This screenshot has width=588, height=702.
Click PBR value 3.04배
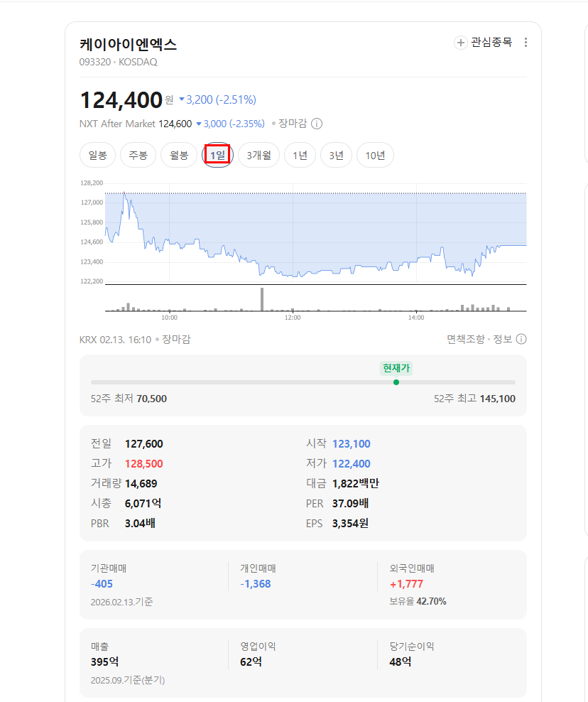[x=140, y=524]
